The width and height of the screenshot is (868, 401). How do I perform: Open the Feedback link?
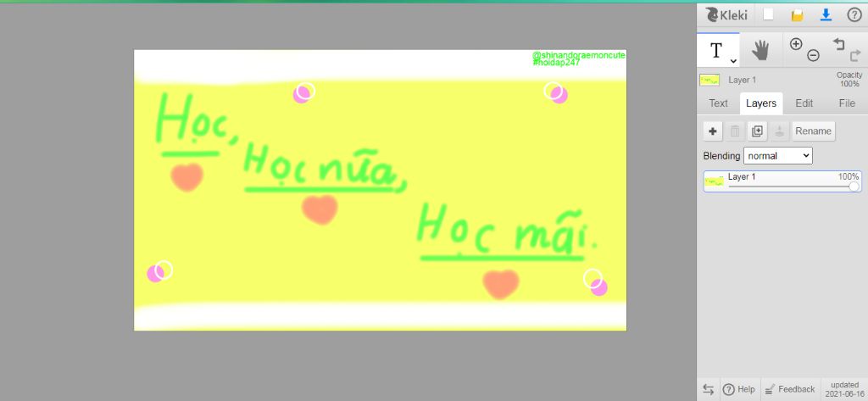click(790, 389)
